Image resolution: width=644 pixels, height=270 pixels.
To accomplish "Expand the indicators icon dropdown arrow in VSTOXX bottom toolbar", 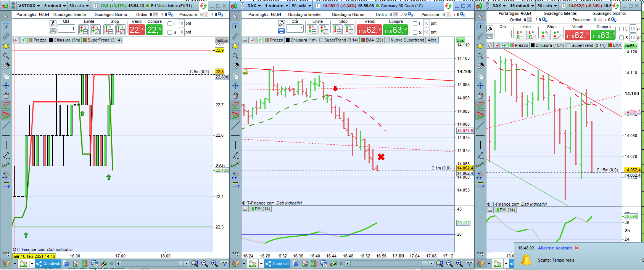I will pyautogui.click(x=32, y=264).
